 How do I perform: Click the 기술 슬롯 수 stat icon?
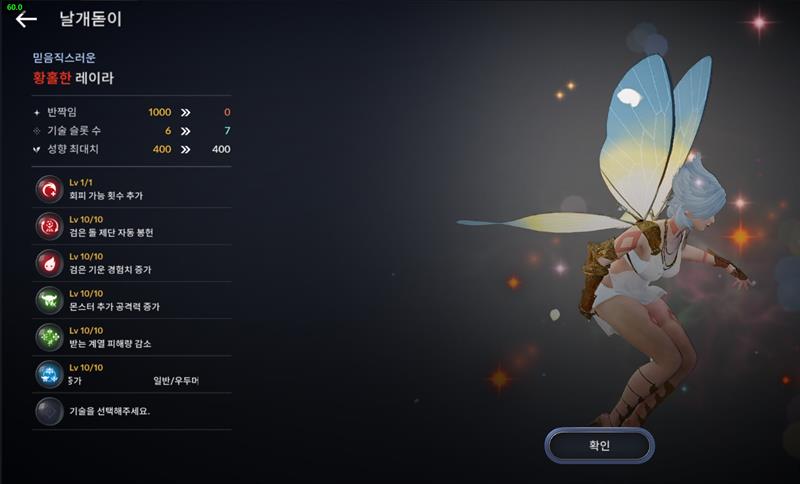click(37, 131)
